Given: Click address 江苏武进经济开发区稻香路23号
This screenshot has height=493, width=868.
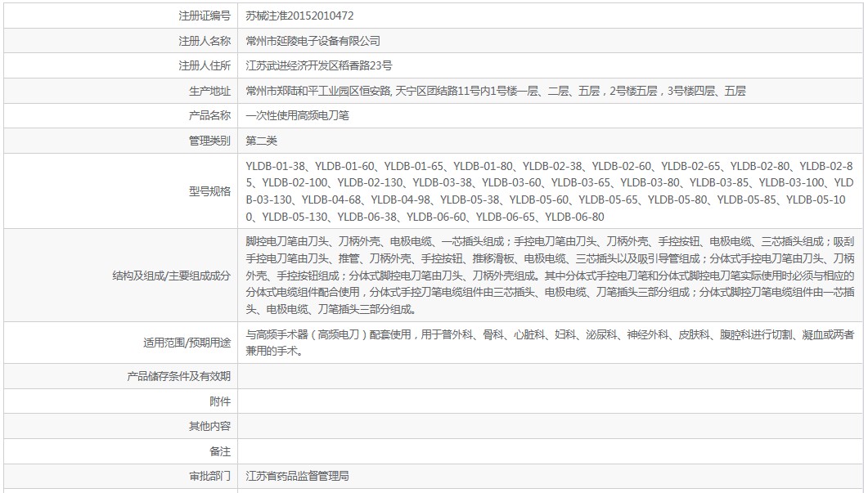Looking at the screenshot, I should (x=319, y=66).
